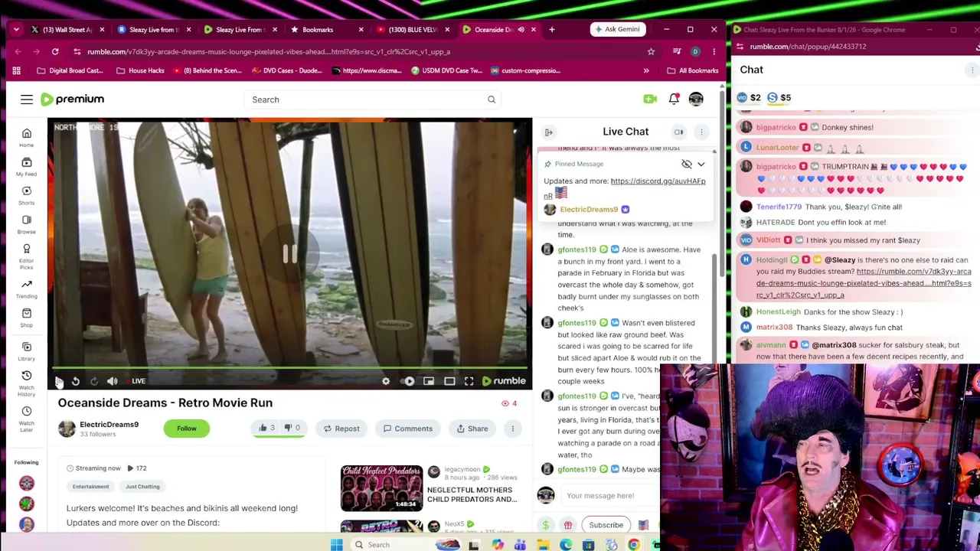Viewport: 980px width, 551px height.
Task: Open Microsoft Edge from the taskbar
Action: point(566,545)
